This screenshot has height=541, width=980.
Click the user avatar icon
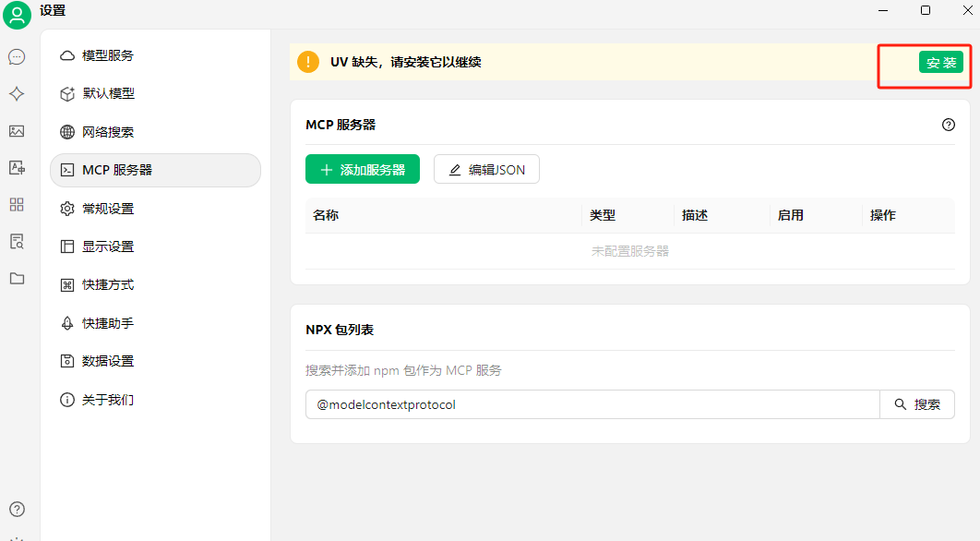pos(17,15)
